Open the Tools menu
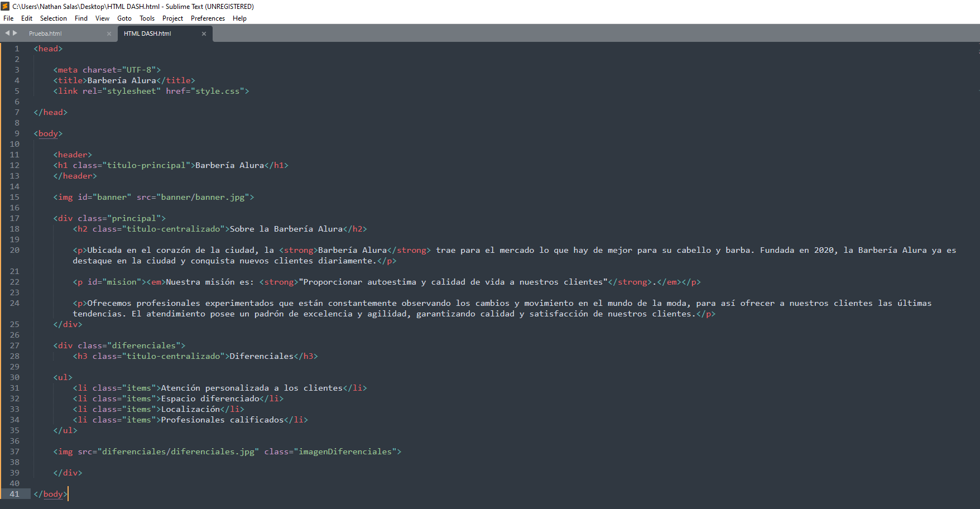The height and width of the screenshot is (509, 980). pos(147,18)
